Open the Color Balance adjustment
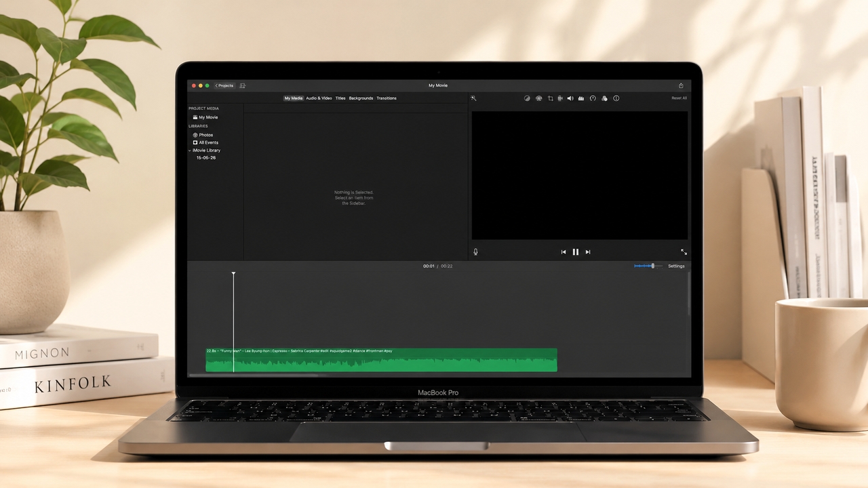 tap(527, 98)
